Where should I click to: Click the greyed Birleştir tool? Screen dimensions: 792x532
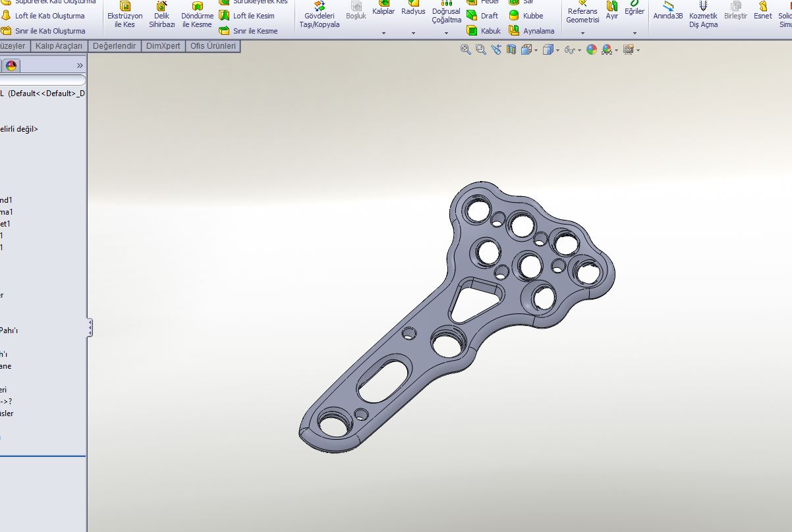pyautogui.click(x=735, y=11)
